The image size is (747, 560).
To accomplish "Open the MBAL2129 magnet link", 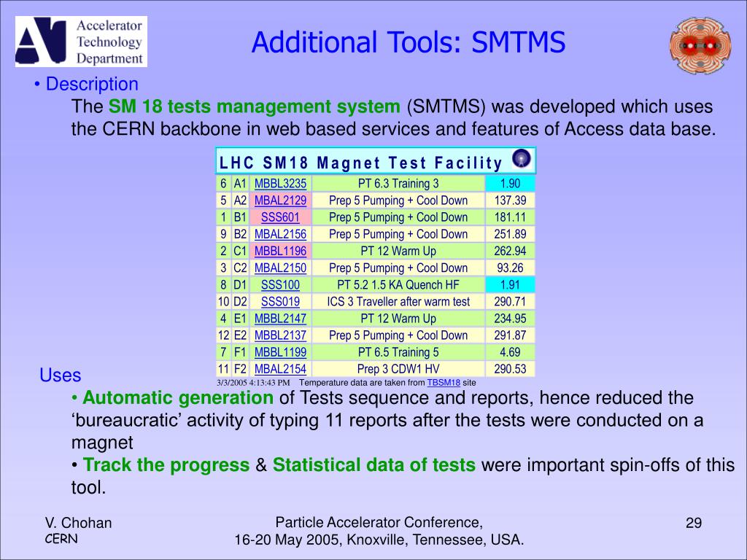I will pos(280,201).
